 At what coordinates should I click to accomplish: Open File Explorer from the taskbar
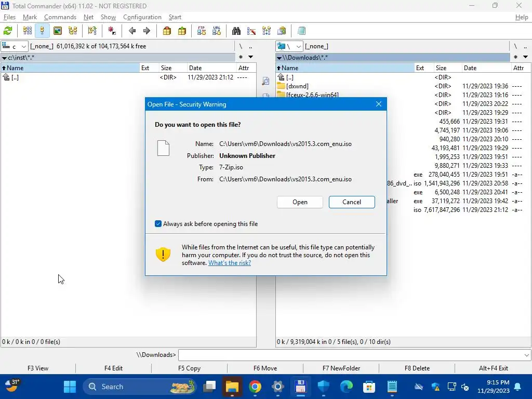click(x=232, y=387)
